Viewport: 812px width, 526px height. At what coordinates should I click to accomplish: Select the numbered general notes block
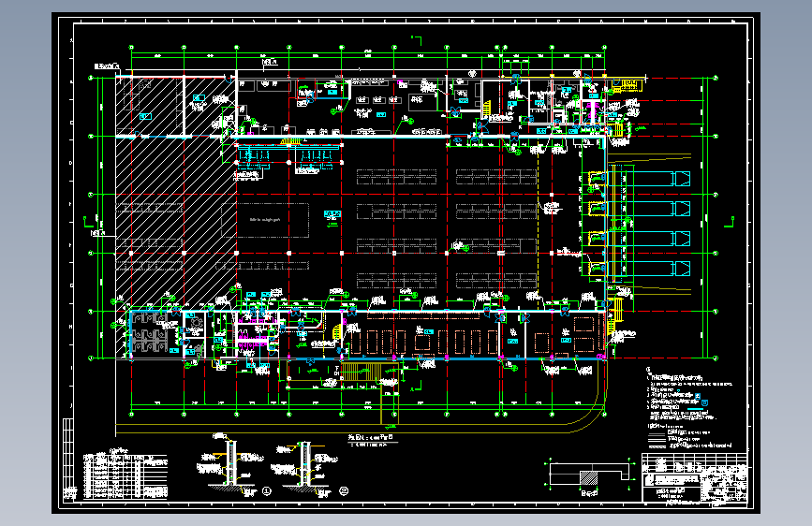pos(688,393)
